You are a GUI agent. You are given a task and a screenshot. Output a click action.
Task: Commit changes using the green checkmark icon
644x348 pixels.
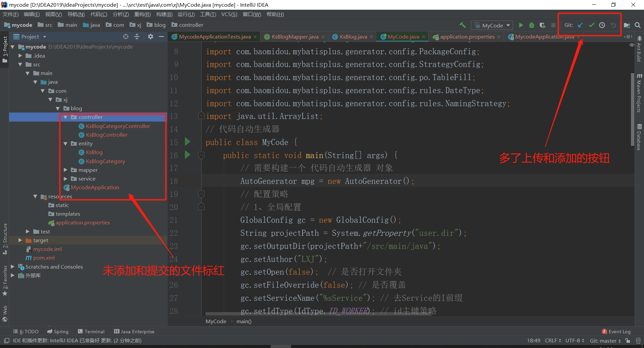[591, 25]
